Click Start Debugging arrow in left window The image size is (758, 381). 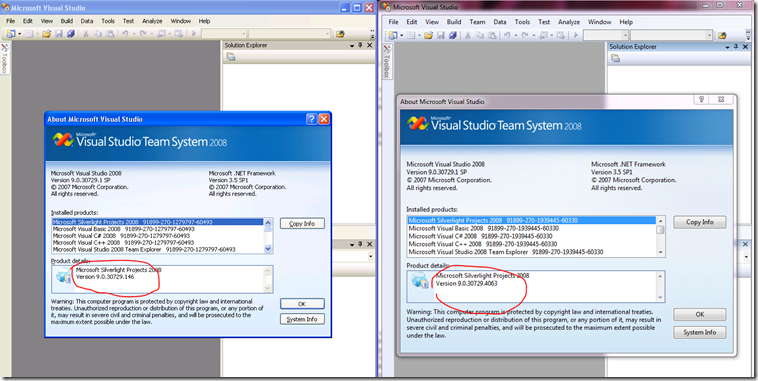pyautogui.click(x=194, y=34)
